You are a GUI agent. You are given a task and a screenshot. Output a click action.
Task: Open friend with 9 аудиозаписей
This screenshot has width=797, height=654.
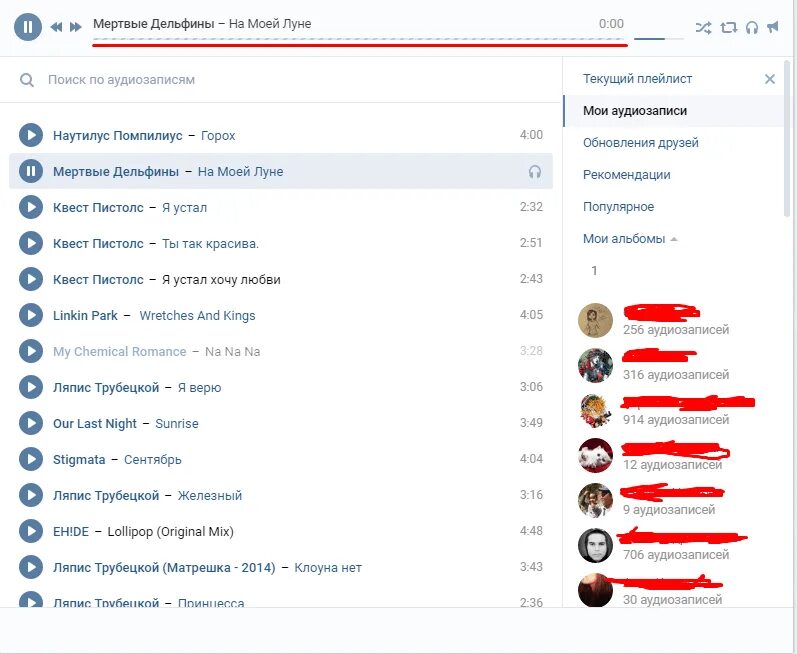(x=595, y=501)
